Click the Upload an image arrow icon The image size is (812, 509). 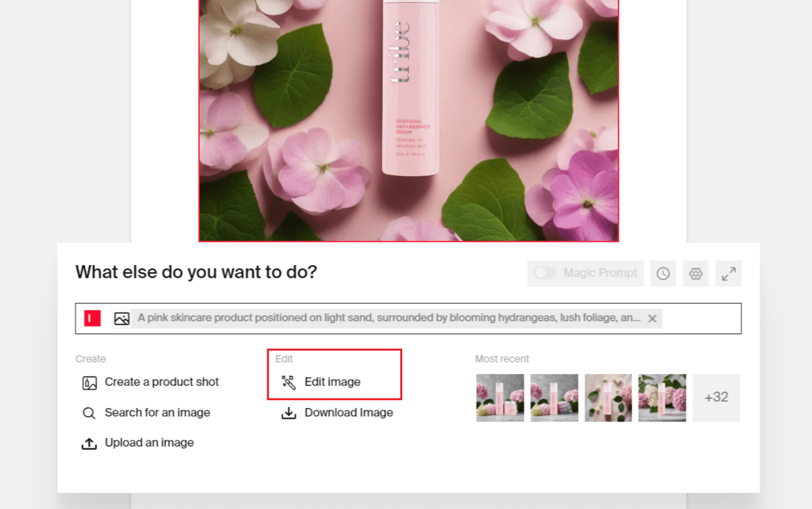[88, 443]
